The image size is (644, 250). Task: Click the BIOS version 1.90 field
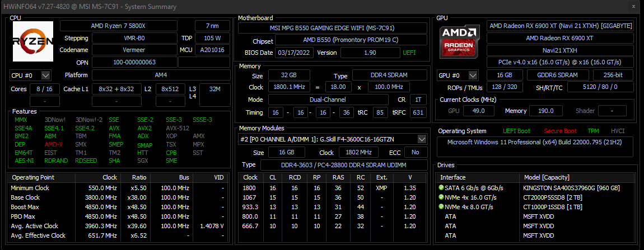(370, 53)
